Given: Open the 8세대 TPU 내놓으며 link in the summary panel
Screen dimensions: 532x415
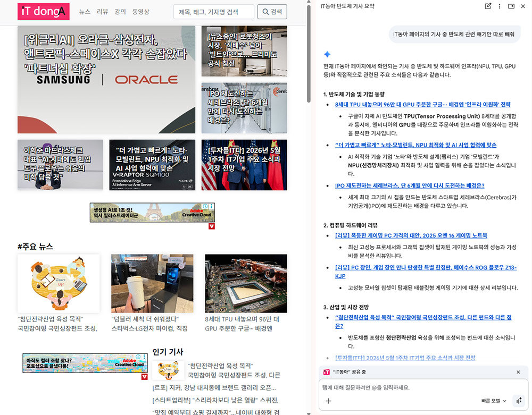Looking at the screenshot, I should click(423, 104).
